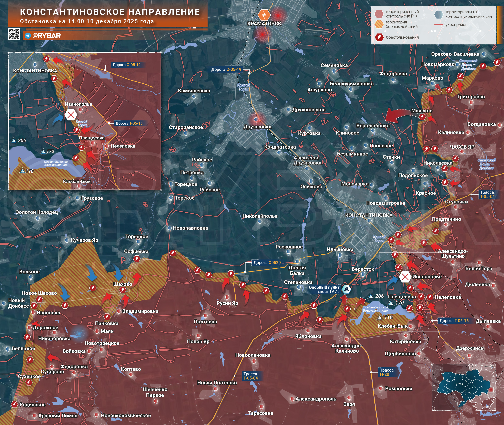Click the Дорога О0520 road label

click(267, 263)
